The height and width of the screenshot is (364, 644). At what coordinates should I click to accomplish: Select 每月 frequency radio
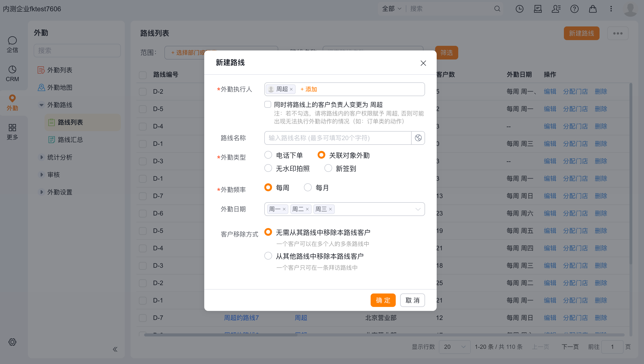pos(307,187)
